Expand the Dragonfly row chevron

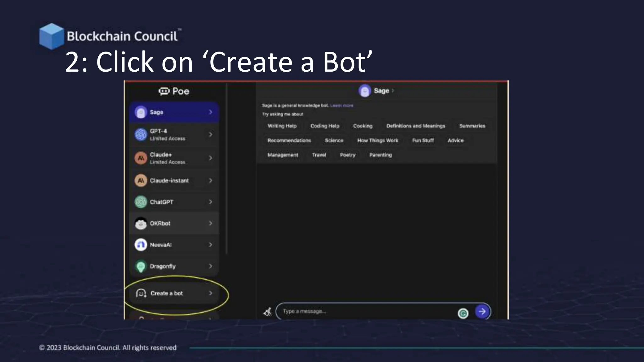pyautogui.click(x=210, y=266)
